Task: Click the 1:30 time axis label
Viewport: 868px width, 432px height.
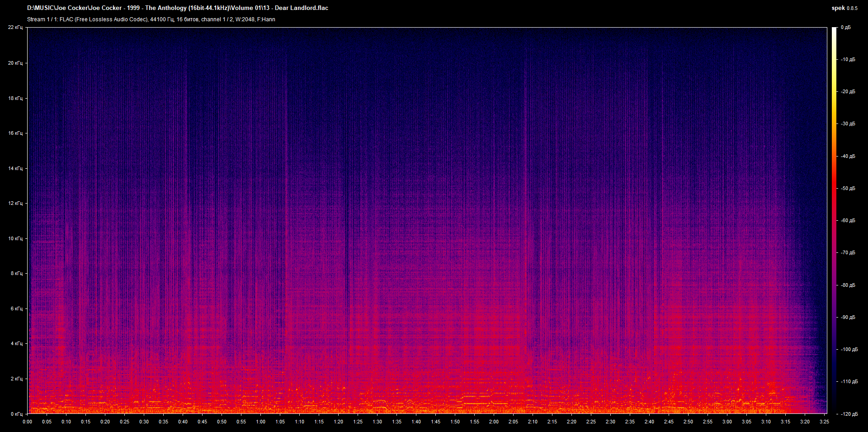Action: (x=377, y=422)
